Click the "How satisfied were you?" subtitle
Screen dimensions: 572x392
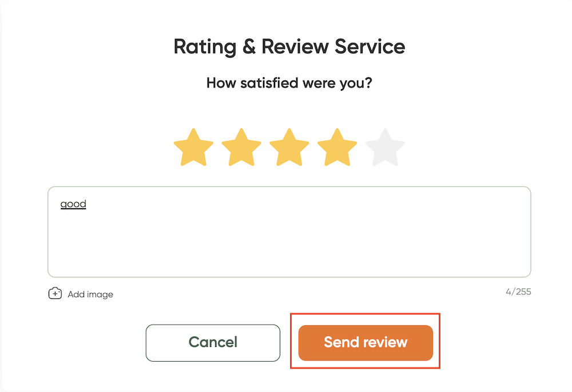(x=289, y=83)
